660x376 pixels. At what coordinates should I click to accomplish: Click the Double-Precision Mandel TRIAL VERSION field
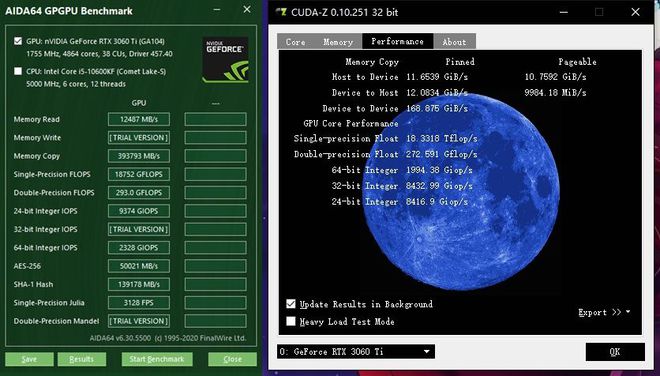click(139, 321)
